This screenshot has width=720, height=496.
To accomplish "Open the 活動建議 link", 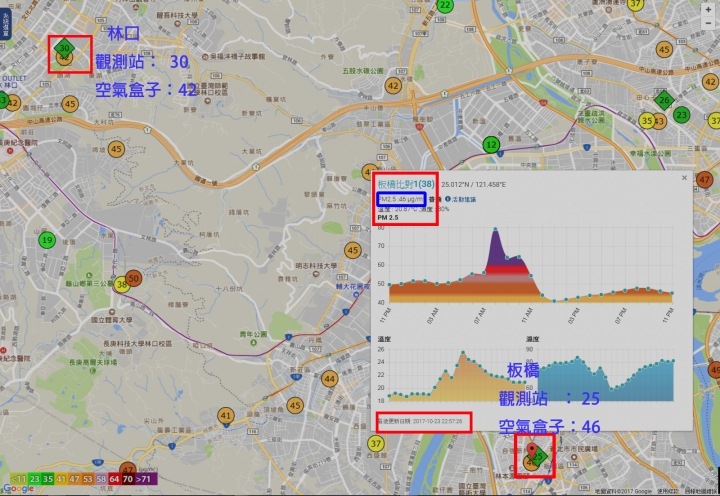I will (464, 199).
